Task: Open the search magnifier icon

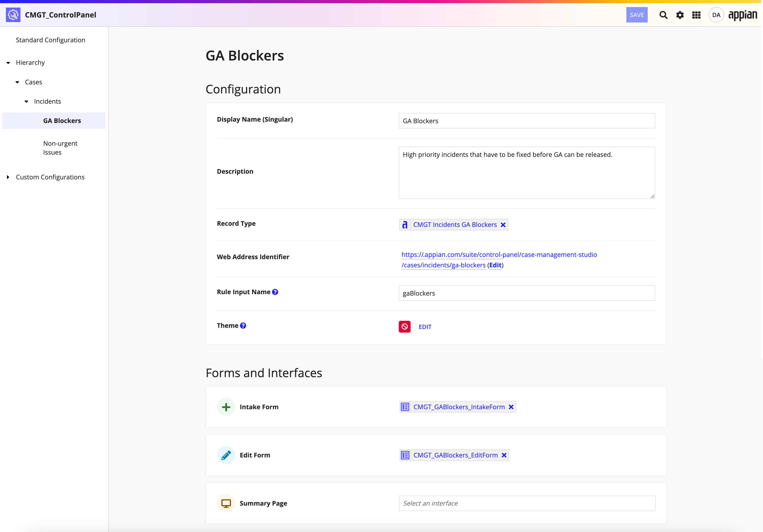Action: 663,15
